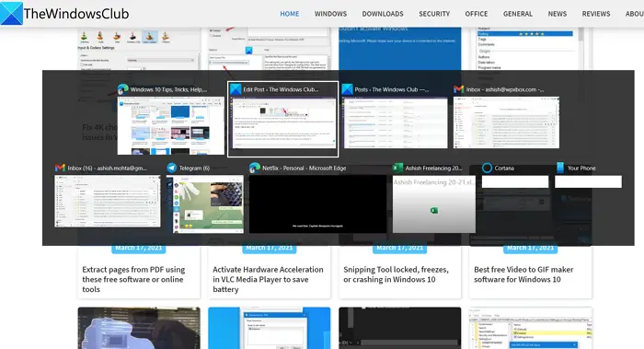Open blue dialog article image in bottom row
644x349 pixels.
point(269,328)
